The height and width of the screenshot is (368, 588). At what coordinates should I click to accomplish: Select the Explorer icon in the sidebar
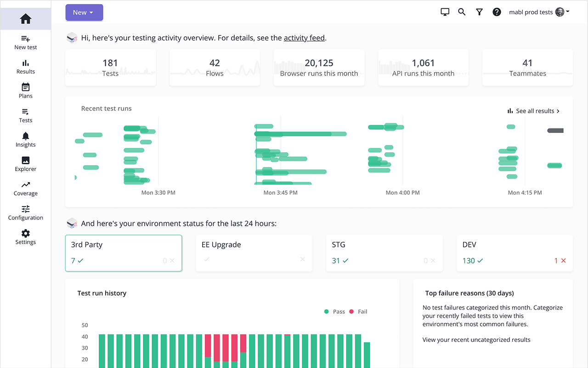click(25, 162)
